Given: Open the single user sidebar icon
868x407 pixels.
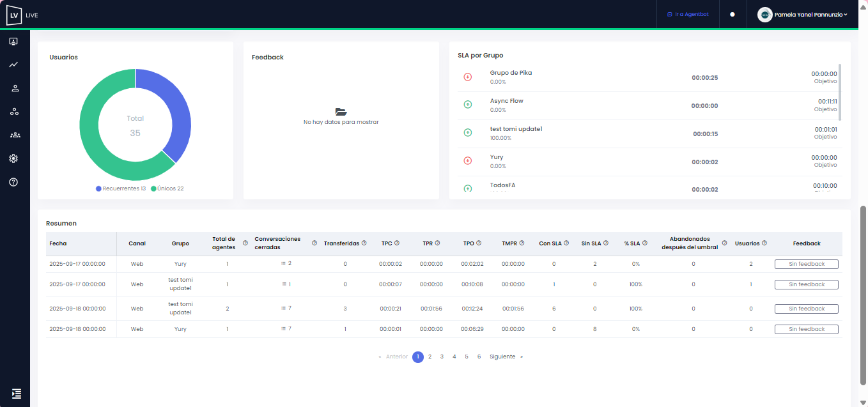Looking at the screenshot, I should point(14,88).
